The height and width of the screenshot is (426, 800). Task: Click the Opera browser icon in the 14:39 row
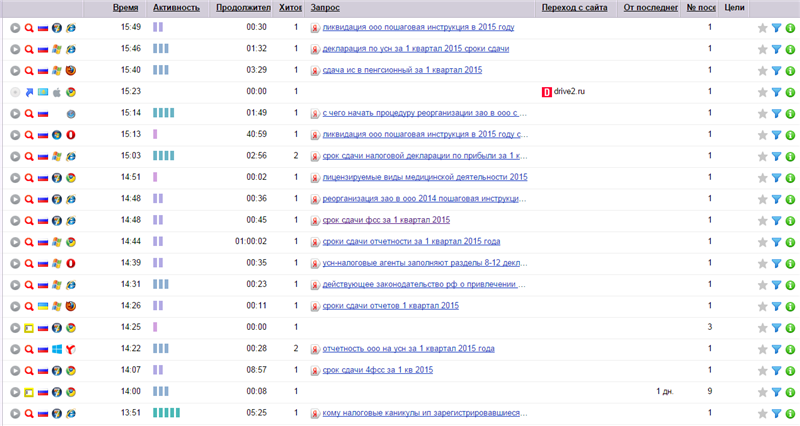[x=71, y=264]
